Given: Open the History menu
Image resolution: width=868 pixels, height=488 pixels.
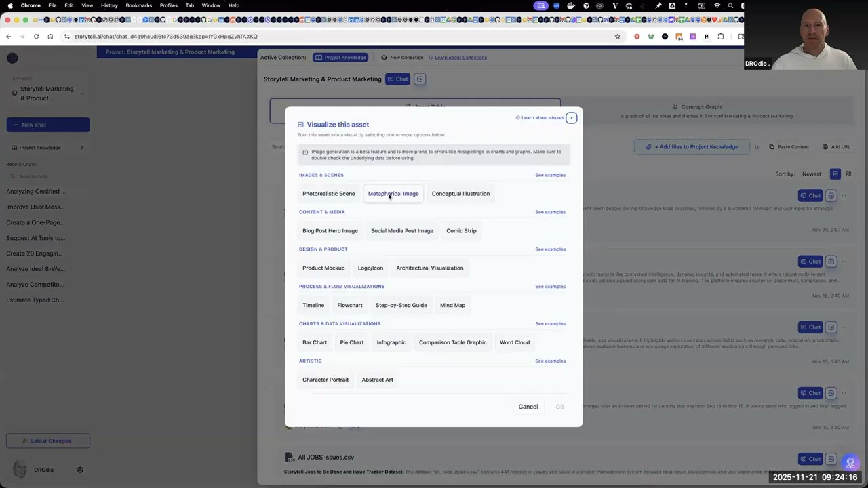Looking at the screenshot, I should 109,5.
